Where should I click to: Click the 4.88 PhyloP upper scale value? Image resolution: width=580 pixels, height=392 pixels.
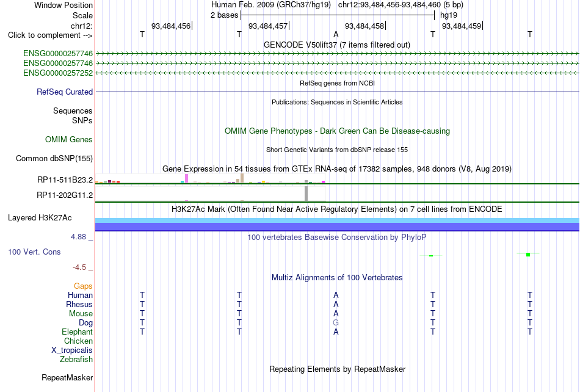78,237
